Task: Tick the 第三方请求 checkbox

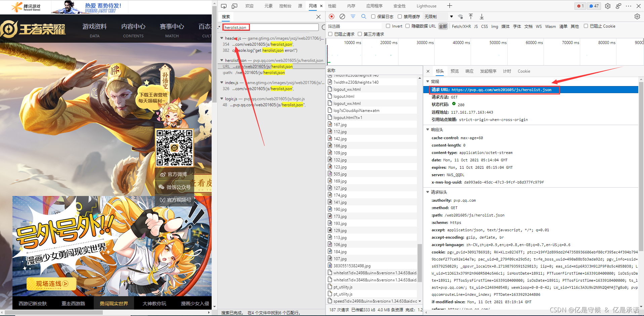Action: click(x=360, y=34)
